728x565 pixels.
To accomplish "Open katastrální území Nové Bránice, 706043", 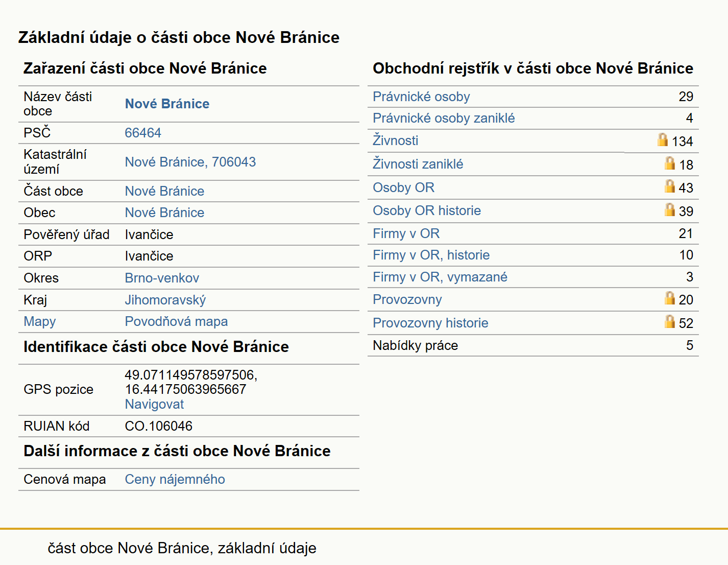I will [190, 162].
